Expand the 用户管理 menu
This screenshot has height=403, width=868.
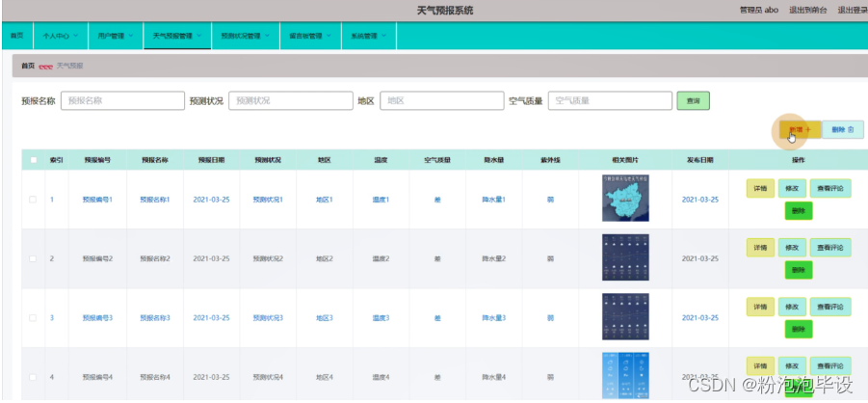point(116,36)
